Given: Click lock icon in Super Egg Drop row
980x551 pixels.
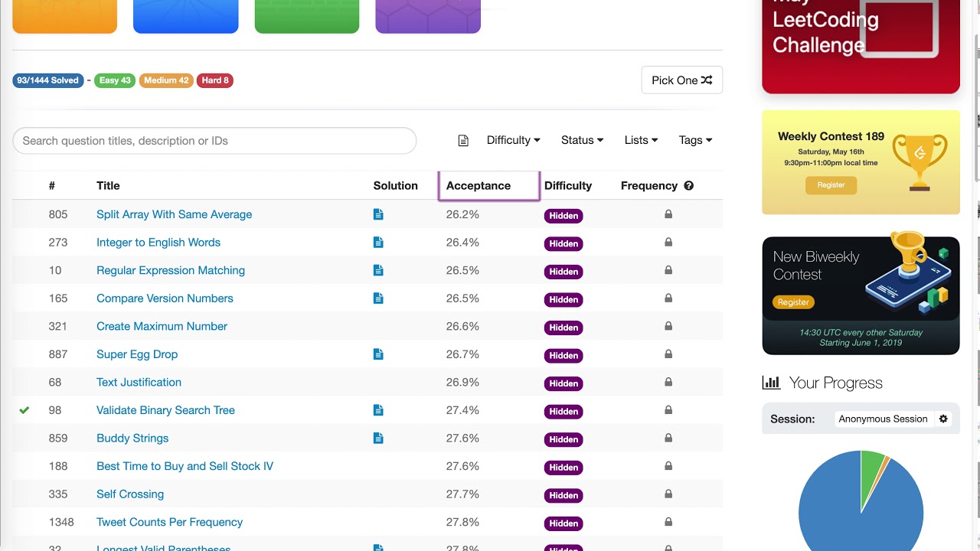Looking at the screenshot, I should pyautogui.click(x=668, y=354).
